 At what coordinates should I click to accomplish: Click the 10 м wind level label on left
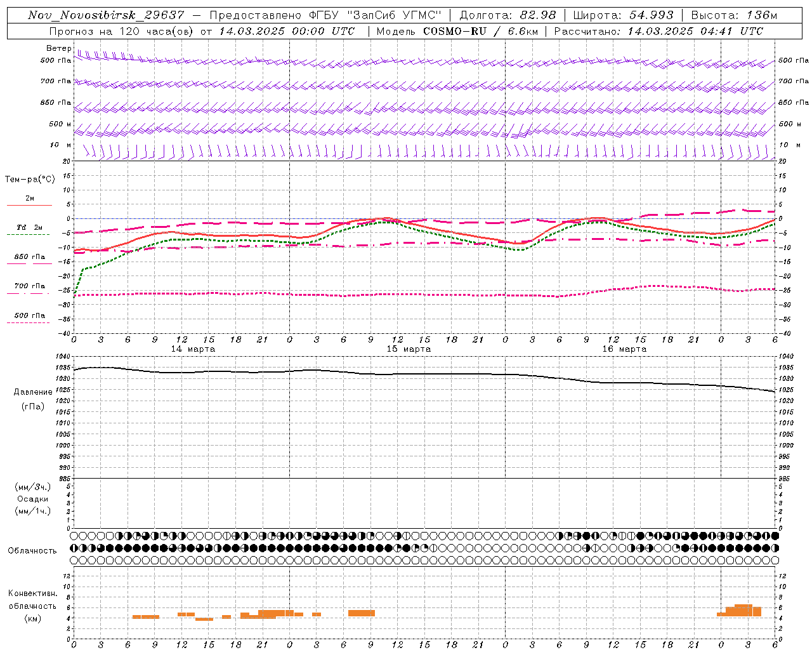60,145
